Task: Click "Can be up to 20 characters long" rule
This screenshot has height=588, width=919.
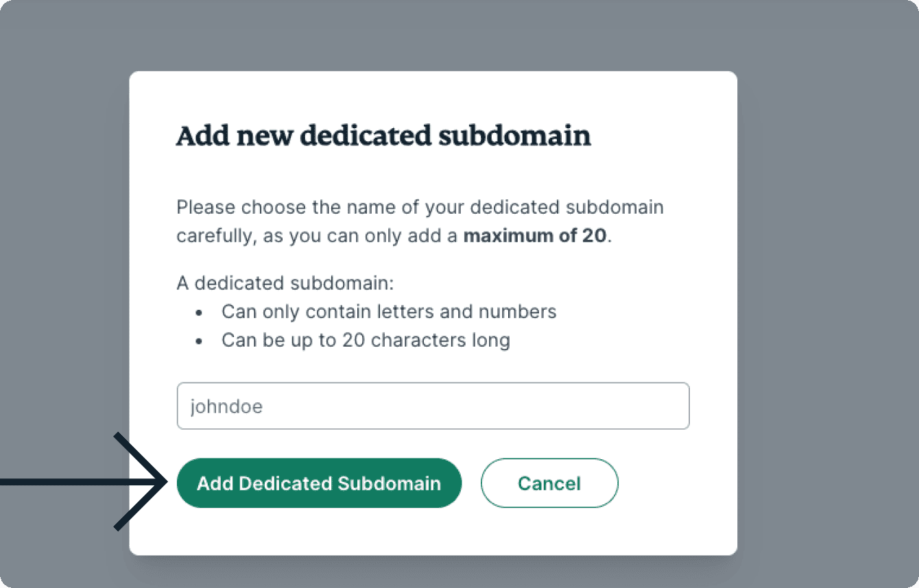Action: pyautogui.click(x=366, y=340)
